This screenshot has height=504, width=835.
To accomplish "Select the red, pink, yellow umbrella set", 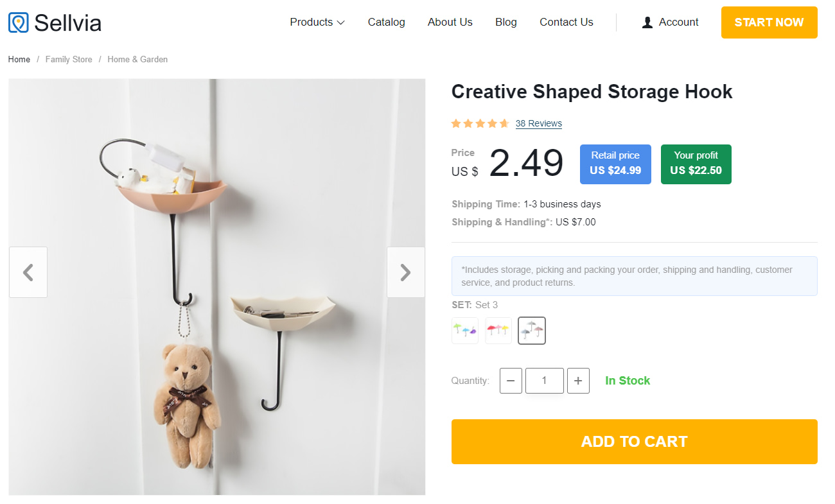I will (x=498, y=331).
